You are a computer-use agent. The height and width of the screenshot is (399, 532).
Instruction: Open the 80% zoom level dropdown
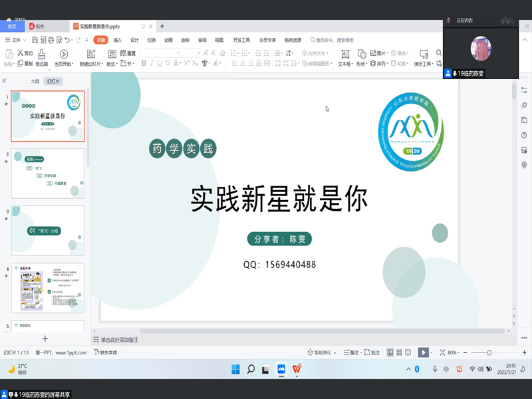tap(453, 352)
